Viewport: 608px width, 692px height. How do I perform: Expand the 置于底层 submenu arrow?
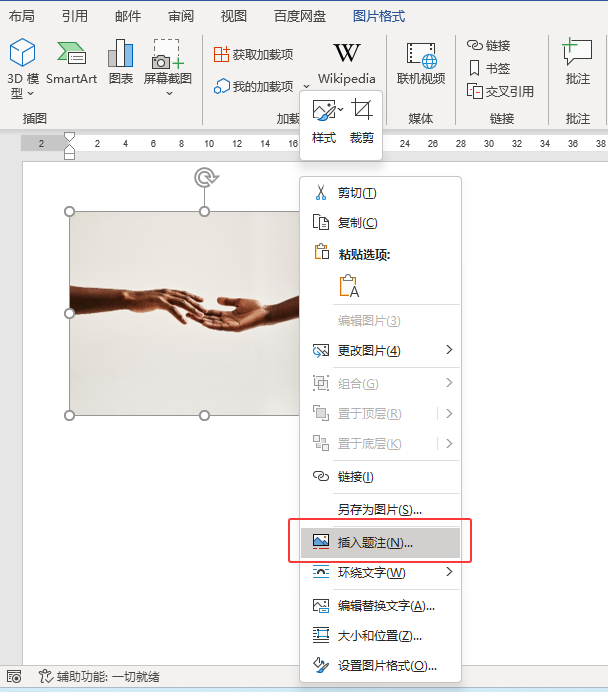(449, 444)
